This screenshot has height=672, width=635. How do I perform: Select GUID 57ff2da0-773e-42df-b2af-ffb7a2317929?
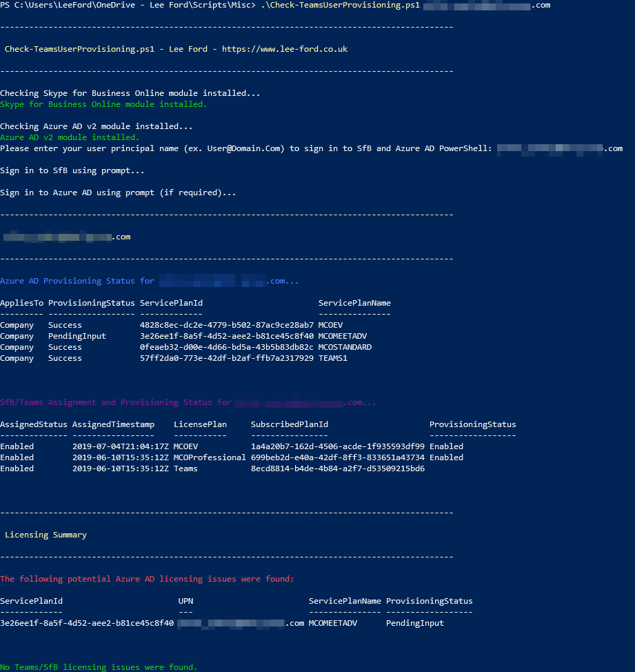pyautogui.click(x=227, y=358)
